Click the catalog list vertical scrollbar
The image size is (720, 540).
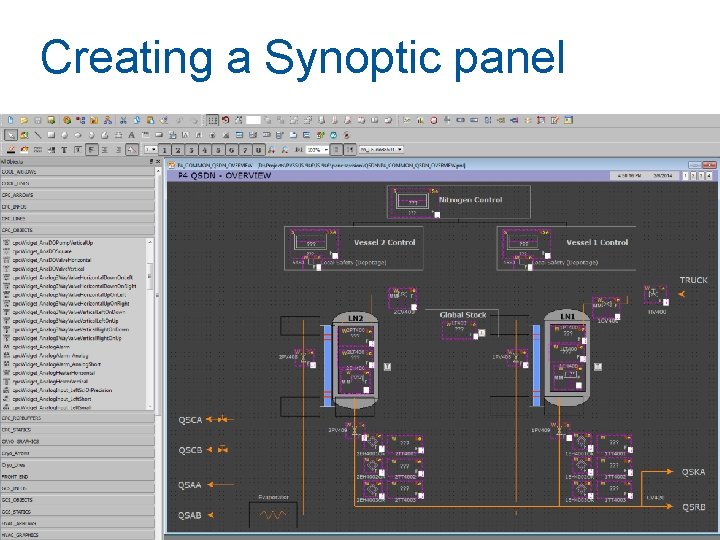tap(150, 324)
